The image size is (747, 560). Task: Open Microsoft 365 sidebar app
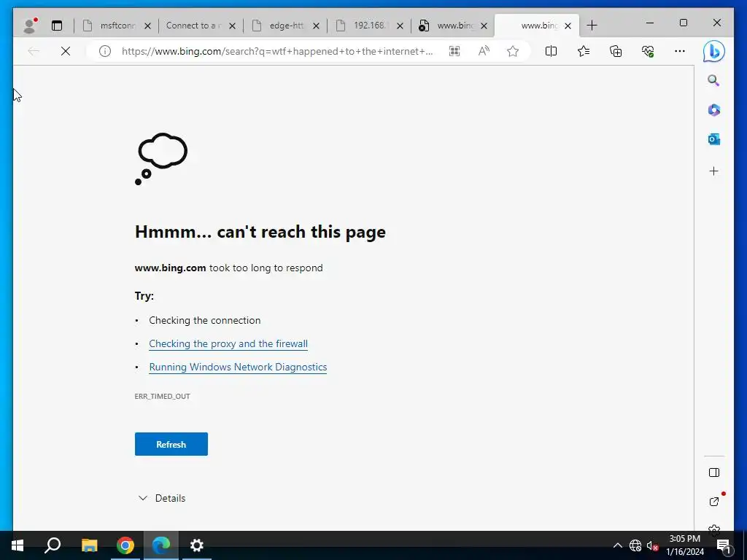point(713,110)
